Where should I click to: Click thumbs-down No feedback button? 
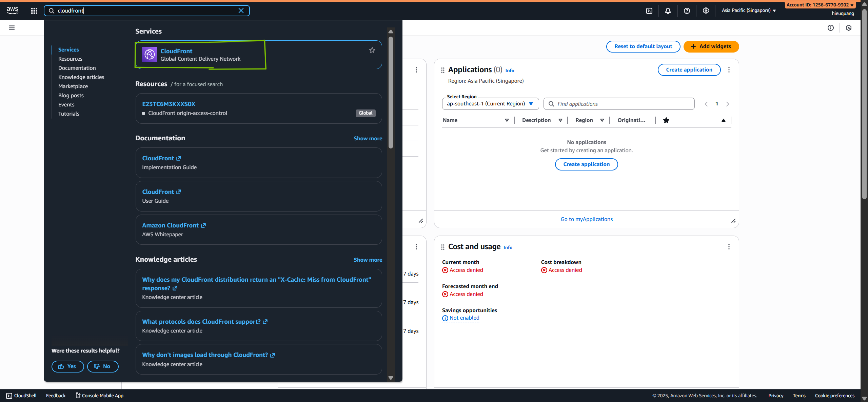tap(103, 366)
